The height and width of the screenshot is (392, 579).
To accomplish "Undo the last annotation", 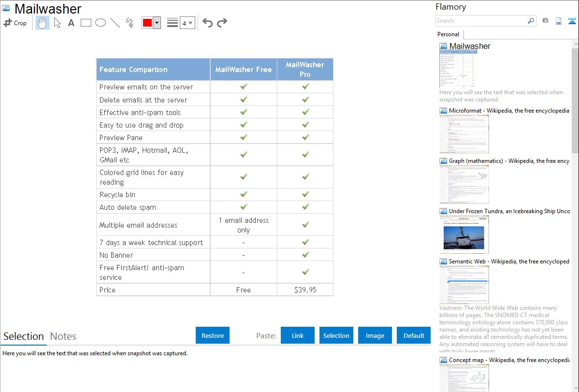I will (207, 23).
